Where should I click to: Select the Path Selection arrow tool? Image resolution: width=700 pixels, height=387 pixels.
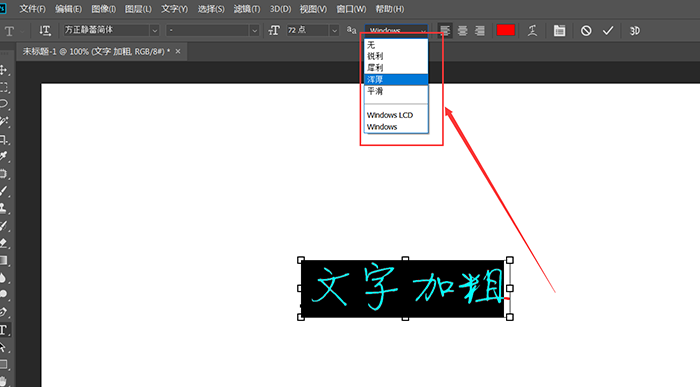click(4, 347)
